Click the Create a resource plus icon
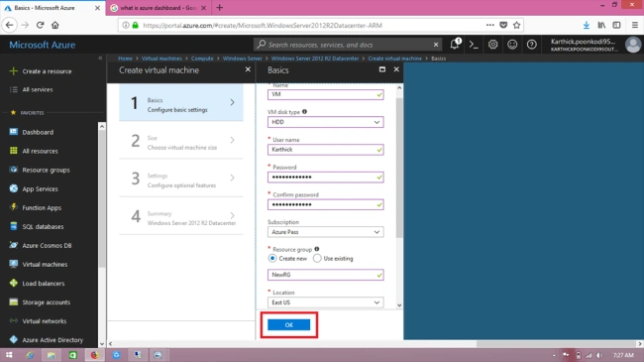644x362 pixels. pyautogui.click(x=14, y=71)
